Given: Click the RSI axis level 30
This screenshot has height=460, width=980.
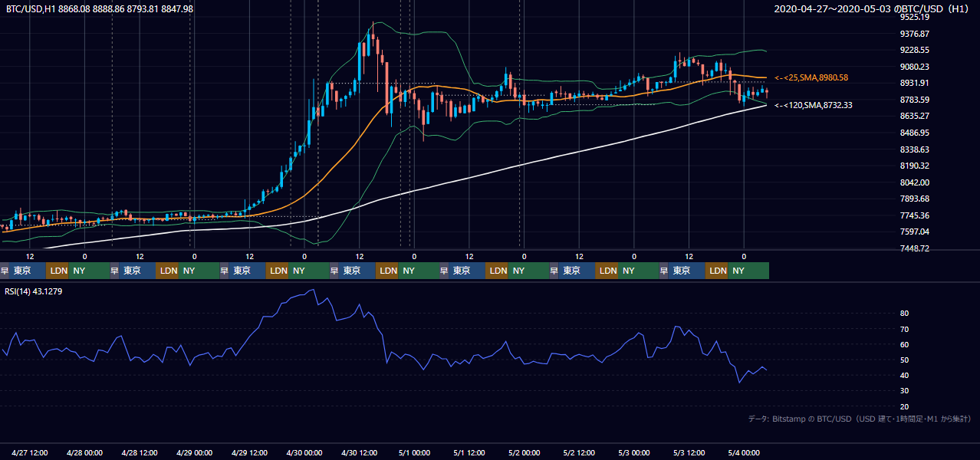Looking at the screenshot, I should click(905, 391).
